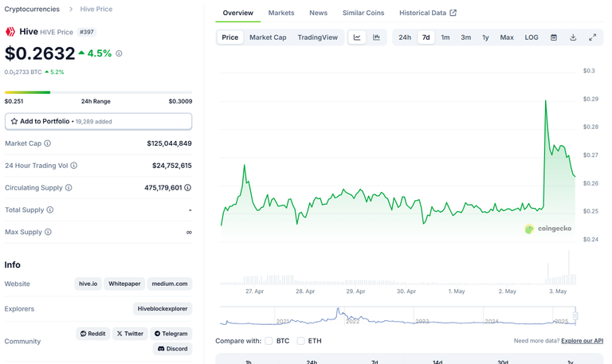Image resolution: width=612 pixels, height=364 pixels.
Task: Open Reddit community link
Action: (93, 334)
